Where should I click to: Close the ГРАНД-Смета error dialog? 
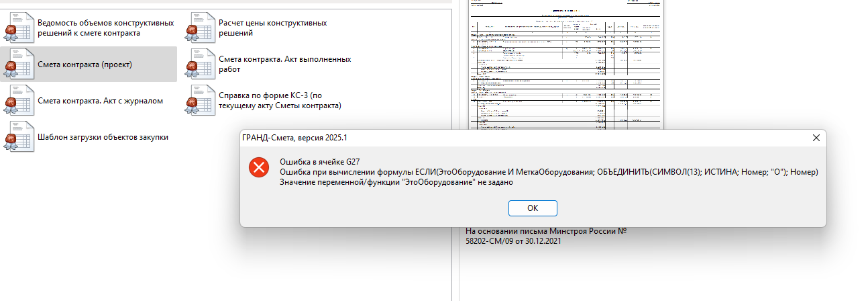(x=816, y=138)
